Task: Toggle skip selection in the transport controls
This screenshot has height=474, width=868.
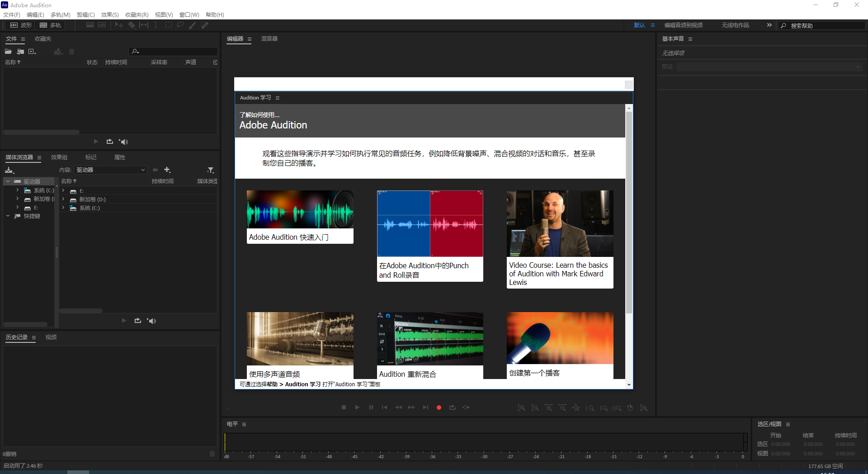Action: (x=466, y=407)
